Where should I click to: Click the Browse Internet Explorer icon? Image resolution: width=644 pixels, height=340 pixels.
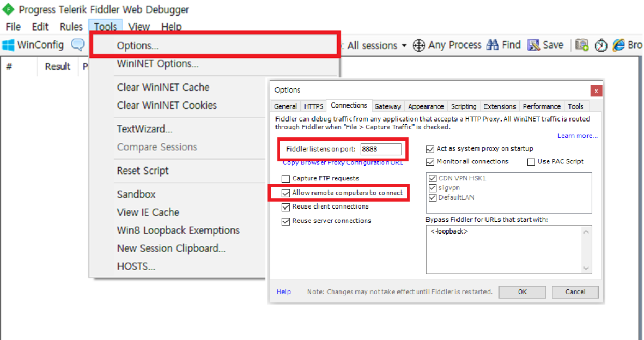[618, 45]
